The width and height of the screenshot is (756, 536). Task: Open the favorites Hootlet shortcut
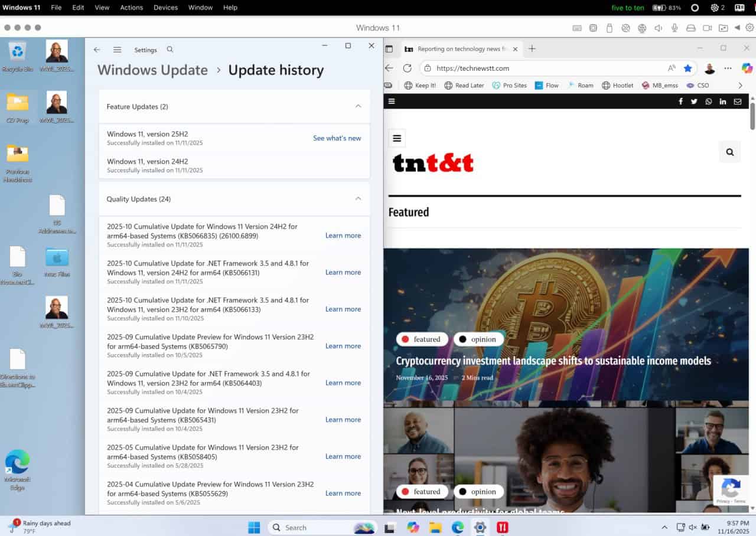pos(617,85)
